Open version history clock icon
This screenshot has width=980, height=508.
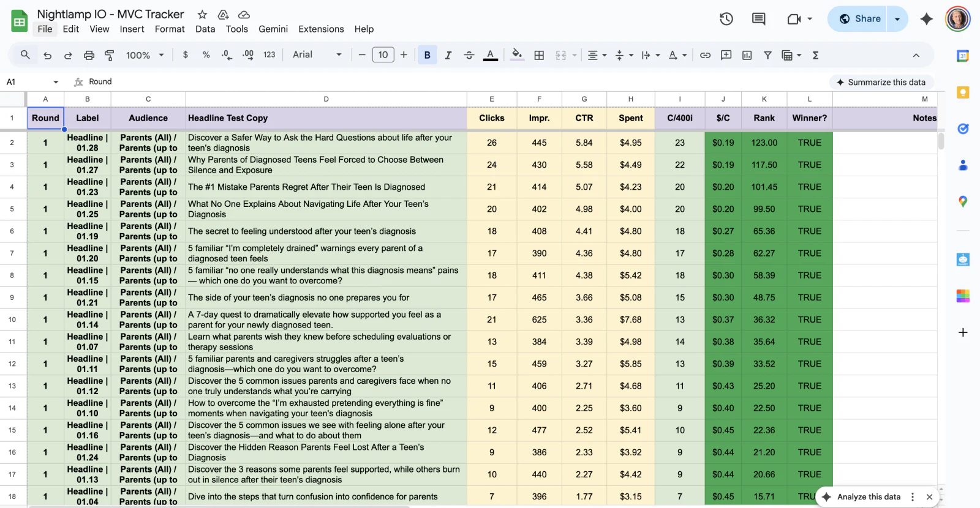click(x=726, y=19)
